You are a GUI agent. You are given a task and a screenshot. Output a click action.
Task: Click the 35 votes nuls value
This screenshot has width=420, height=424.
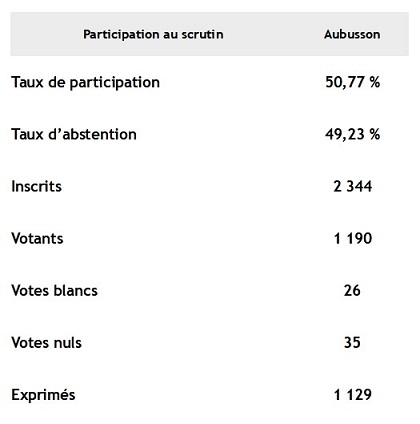(x=352, y=343)
